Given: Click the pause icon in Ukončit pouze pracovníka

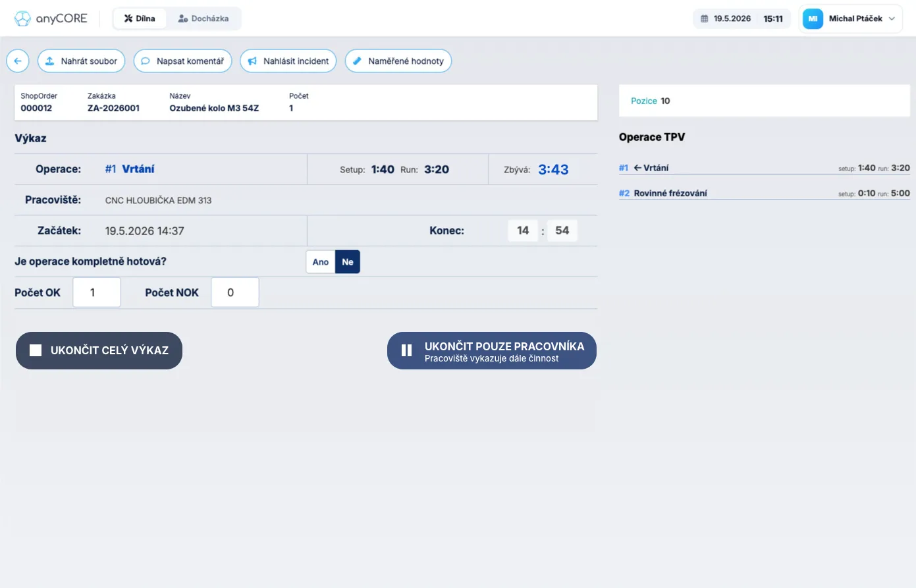Looking at the screenshot, I should (407, 350).
